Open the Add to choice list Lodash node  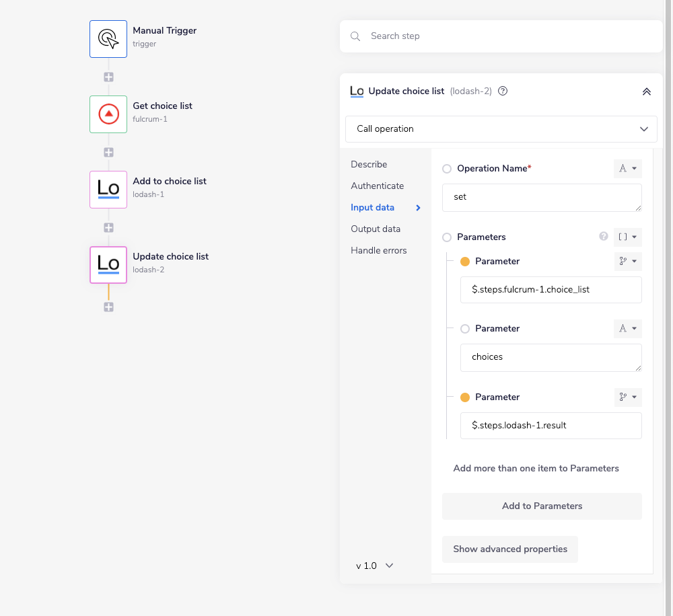coord(108,189)
